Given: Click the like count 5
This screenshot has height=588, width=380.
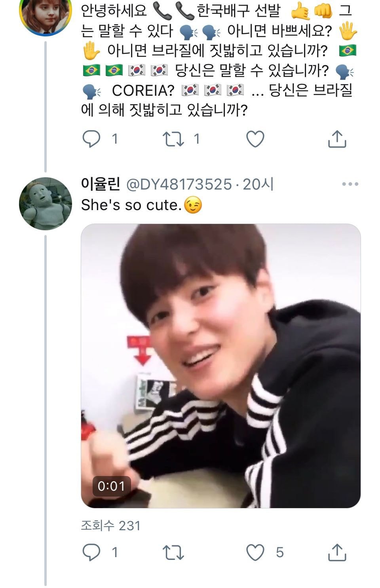Looking at the screenshot, I should (279, 552).
